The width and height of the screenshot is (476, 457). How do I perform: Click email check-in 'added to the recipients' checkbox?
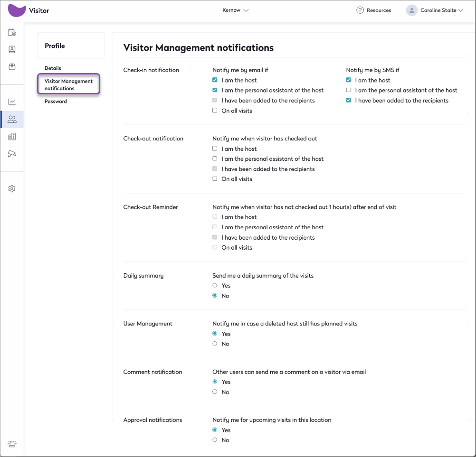click(x=215, y=100)
